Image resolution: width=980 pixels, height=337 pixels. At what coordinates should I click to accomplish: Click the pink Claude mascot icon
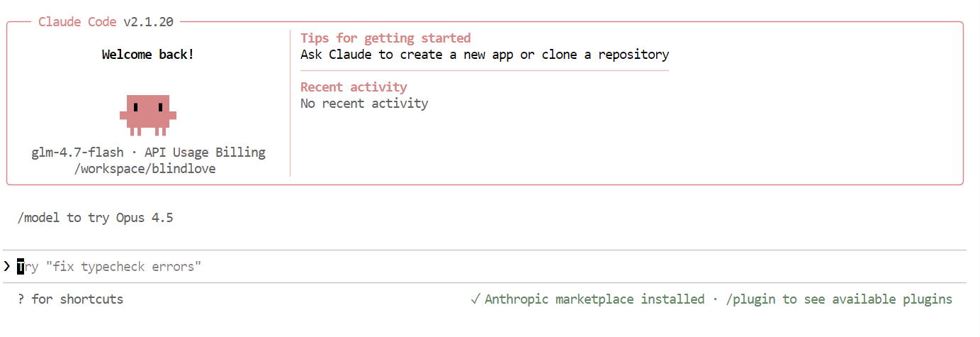tap(148, 115)
